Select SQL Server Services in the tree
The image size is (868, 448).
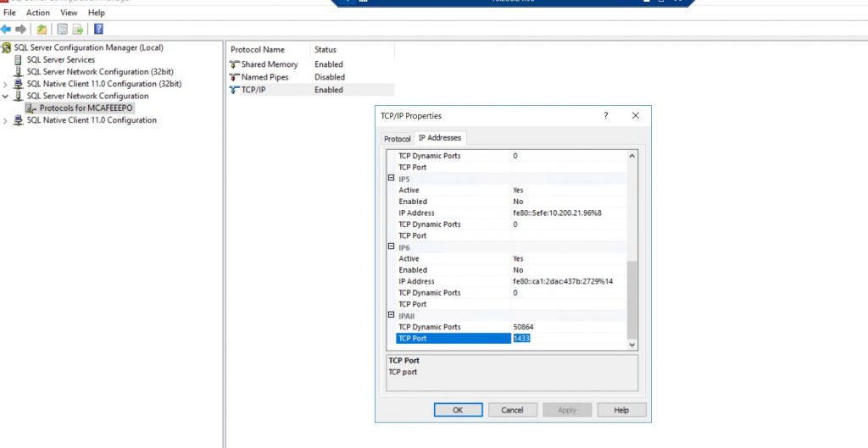click(x=61, y=60)
